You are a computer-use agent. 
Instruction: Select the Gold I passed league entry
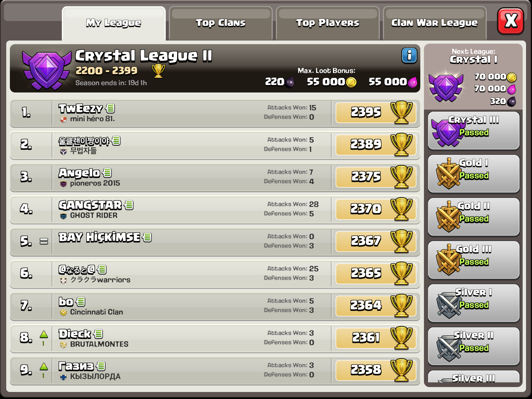click(x=474, y=174)
